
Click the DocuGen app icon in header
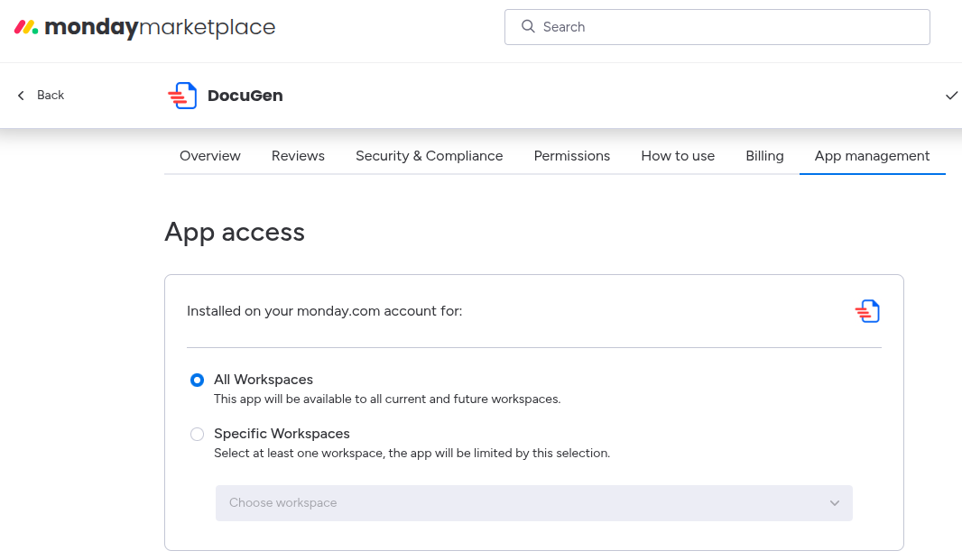click(x=182, y=96)
